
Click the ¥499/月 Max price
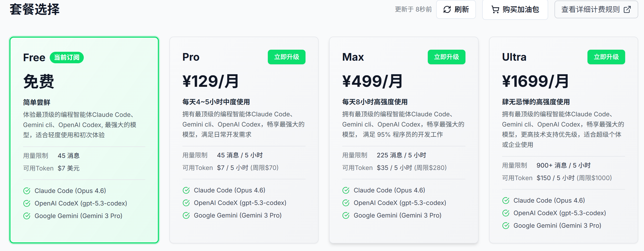pyautogui.click(x=372, y=81)
